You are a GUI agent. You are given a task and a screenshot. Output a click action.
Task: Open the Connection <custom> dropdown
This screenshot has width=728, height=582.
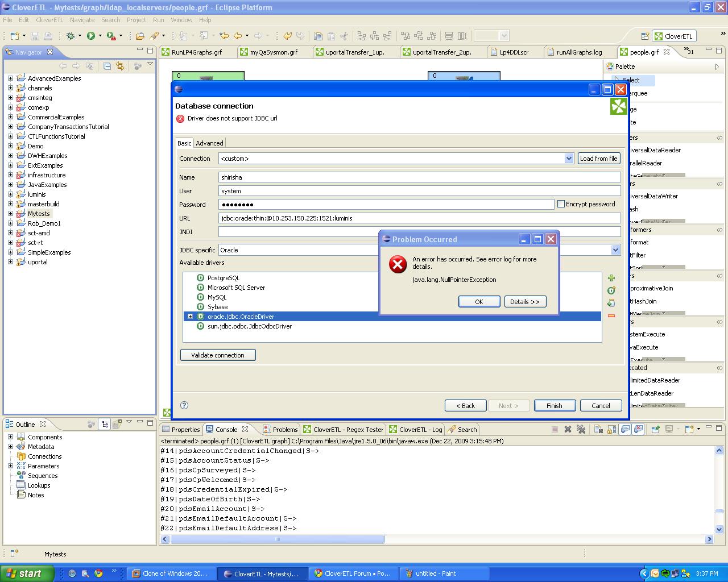tap(569, 159)
